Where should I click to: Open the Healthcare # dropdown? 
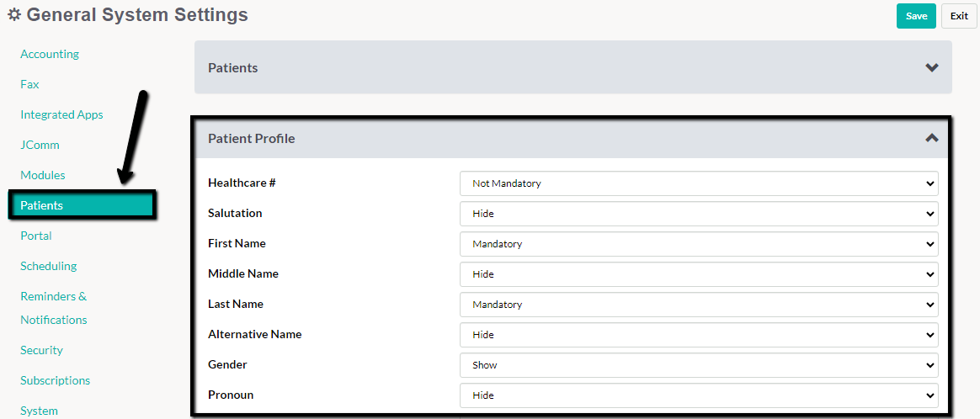[x=699, y=183]
